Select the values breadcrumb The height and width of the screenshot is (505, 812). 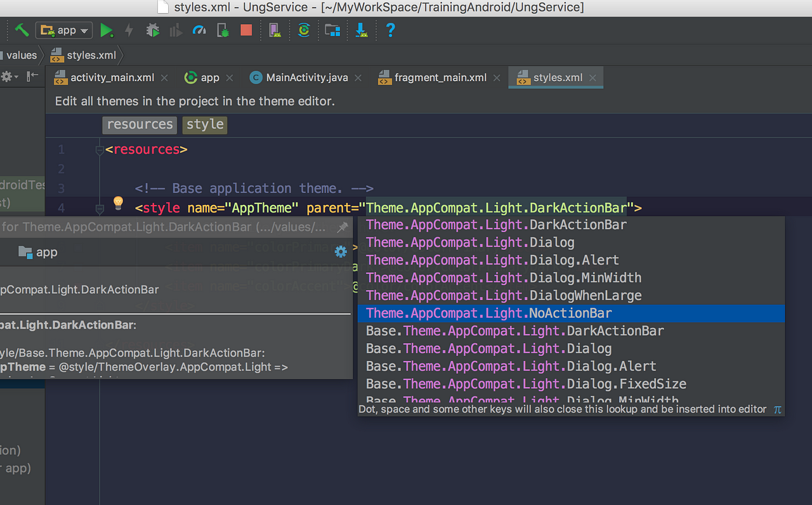[22, 55]
